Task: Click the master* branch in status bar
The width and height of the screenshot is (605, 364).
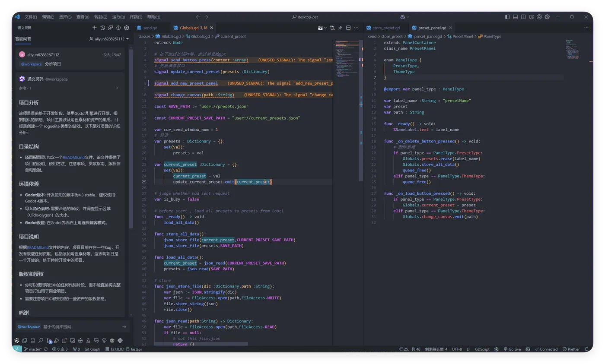Action: [x=33, y=349]
